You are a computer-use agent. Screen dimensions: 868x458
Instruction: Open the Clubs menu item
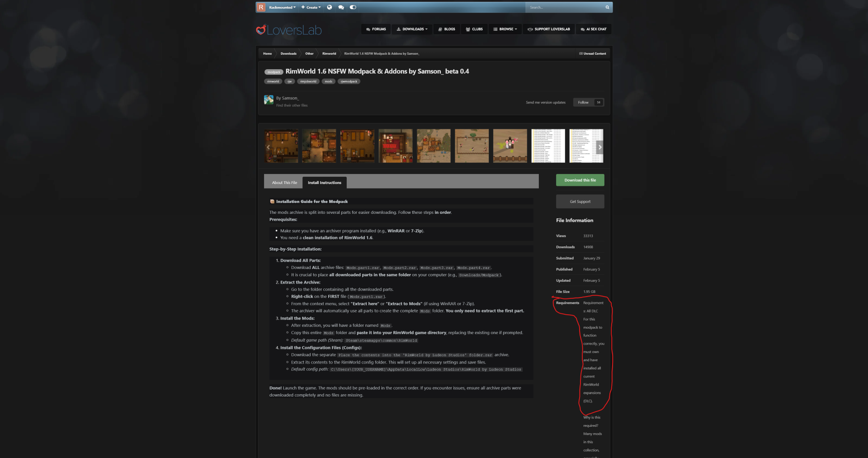[474, 29]
